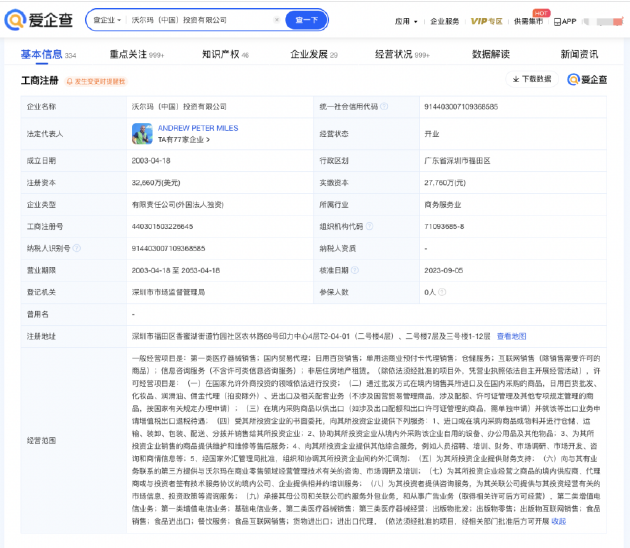Screen dimensions: 630x548
Task: Focus the company name search field
Action: tap(199, 20)
